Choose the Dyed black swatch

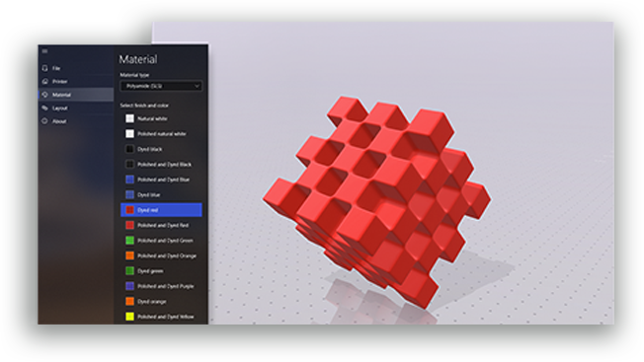(129, 149)
